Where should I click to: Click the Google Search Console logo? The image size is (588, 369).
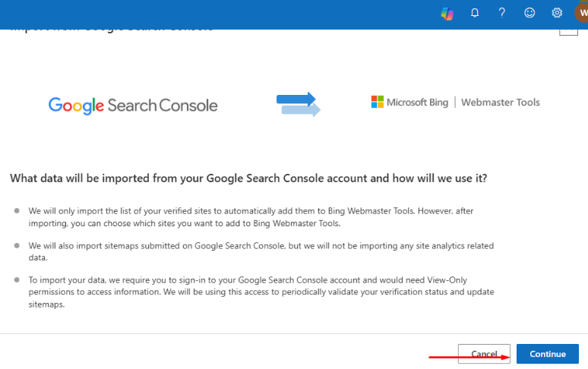[x=133, y=106]
